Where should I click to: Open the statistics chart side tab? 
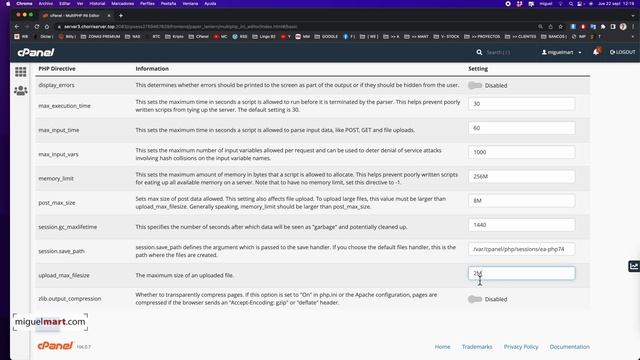(634, 266)
